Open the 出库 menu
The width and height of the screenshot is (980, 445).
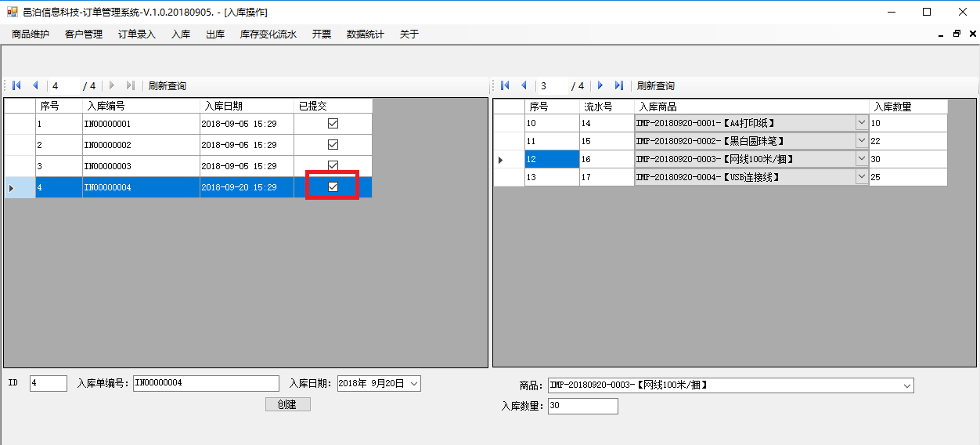click(215, 34)
